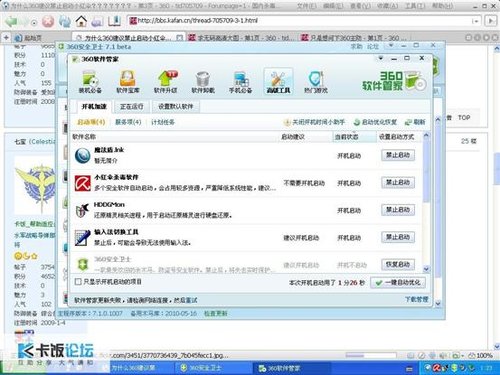This screenshot has width=500, height=375.
Task: Open 手机必备 icon
Action: 240,82
